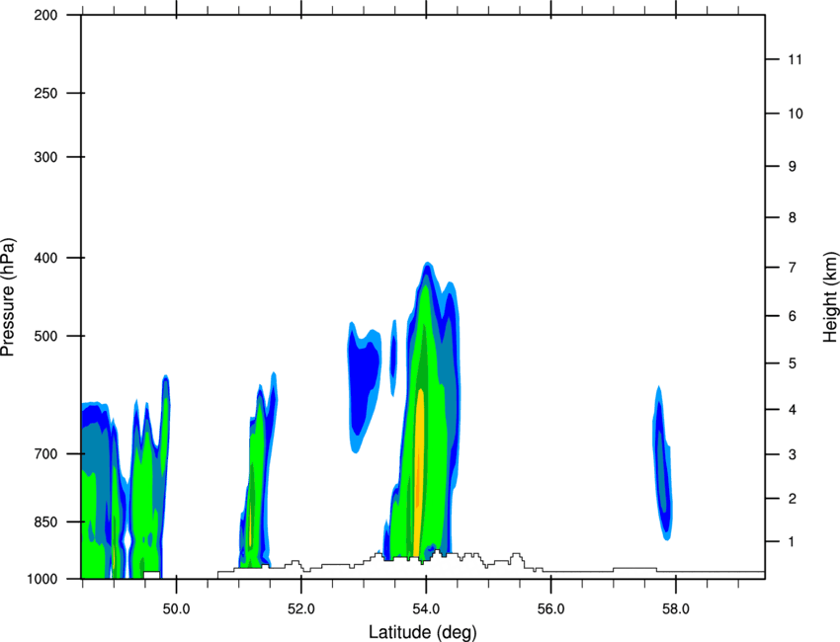Select the 500 pressure tick label
840x642 pixels.
(x=45, y=336)
